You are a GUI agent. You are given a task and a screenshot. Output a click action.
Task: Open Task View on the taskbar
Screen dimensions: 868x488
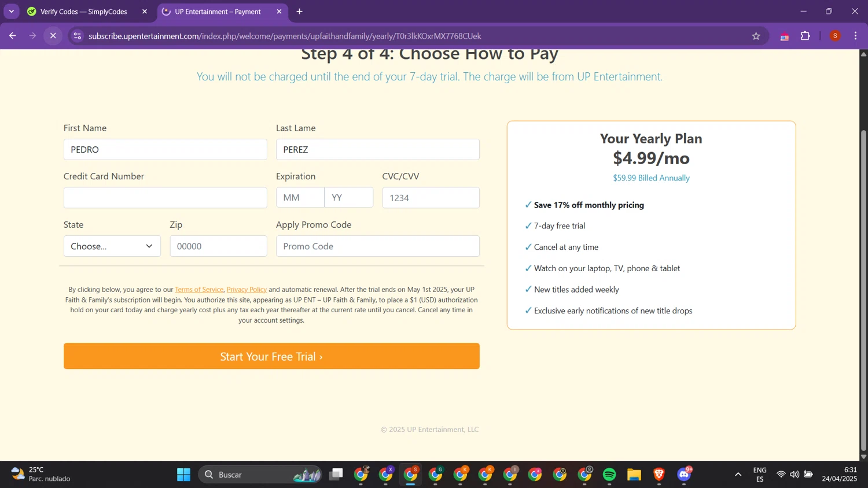336,475
